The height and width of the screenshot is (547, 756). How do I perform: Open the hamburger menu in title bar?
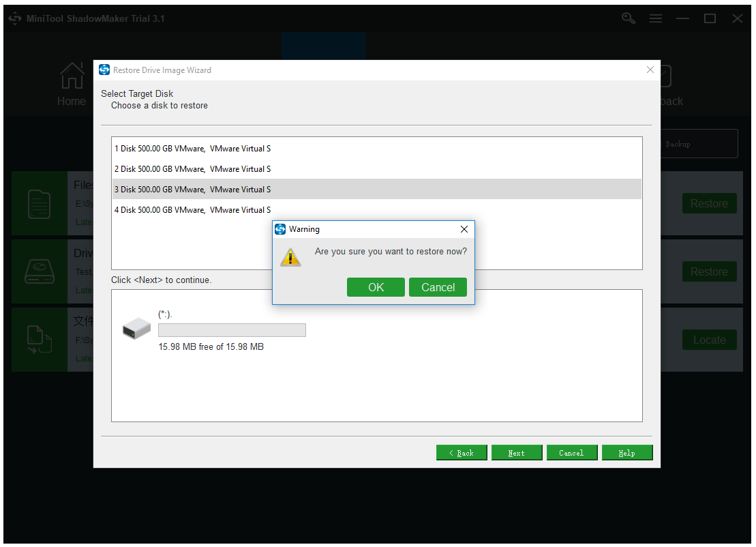click(x=655, y=19)
